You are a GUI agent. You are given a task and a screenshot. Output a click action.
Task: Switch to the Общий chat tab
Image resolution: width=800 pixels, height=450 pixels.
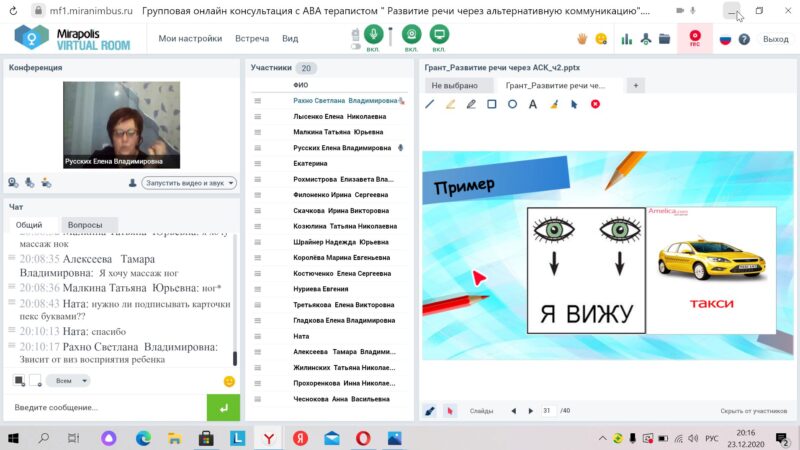click(29, 224)
